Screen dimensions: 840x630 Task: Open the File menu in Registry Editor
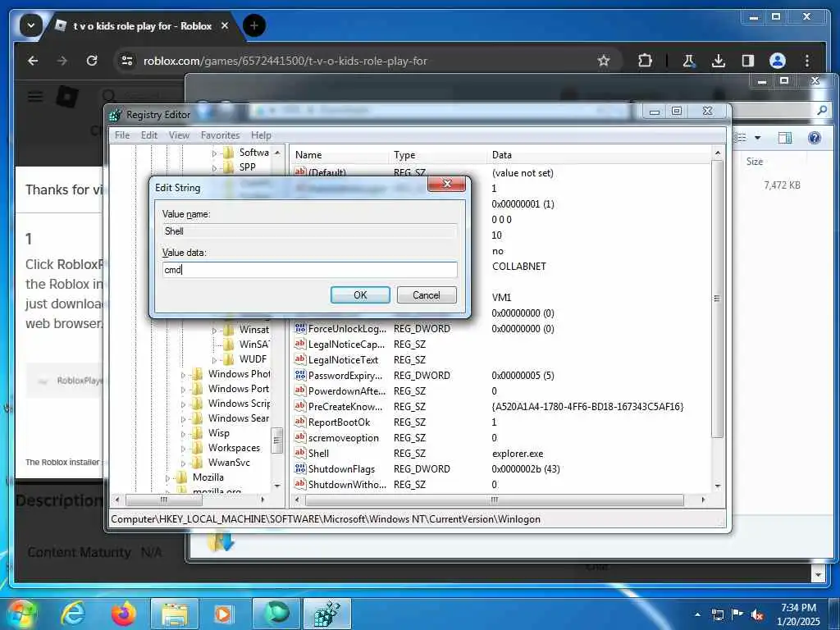coord(122,135)
